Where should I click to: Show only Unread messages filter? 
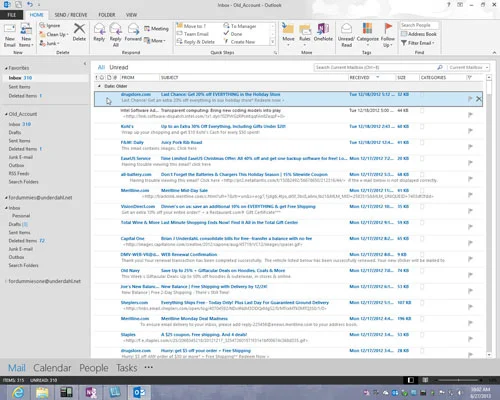[119, 67]
